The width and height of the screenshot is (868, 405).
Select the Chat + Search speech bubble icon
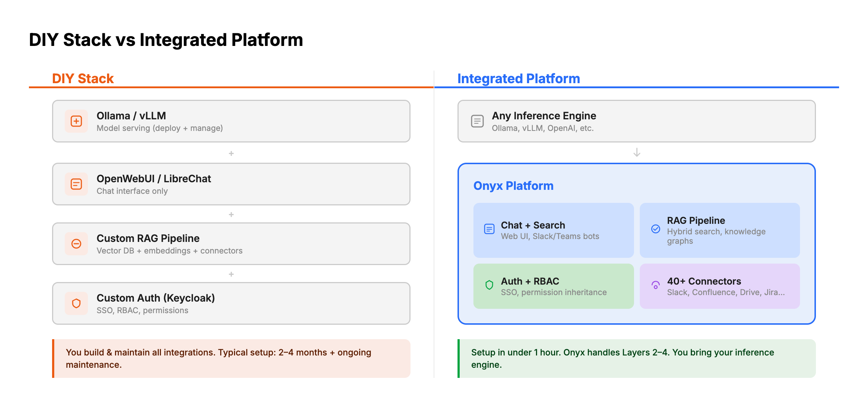pyautogui.click(x=489, y=229)
